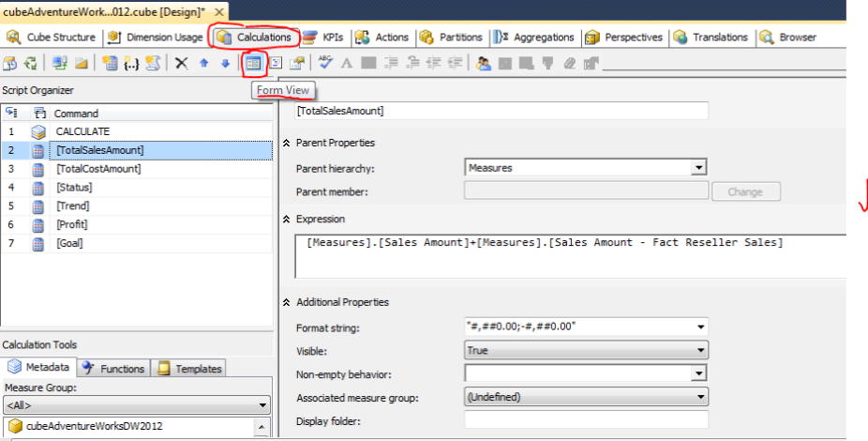Open the Actions tab
868x441 pixels.
pyautogui.click(x=382, y=38)
